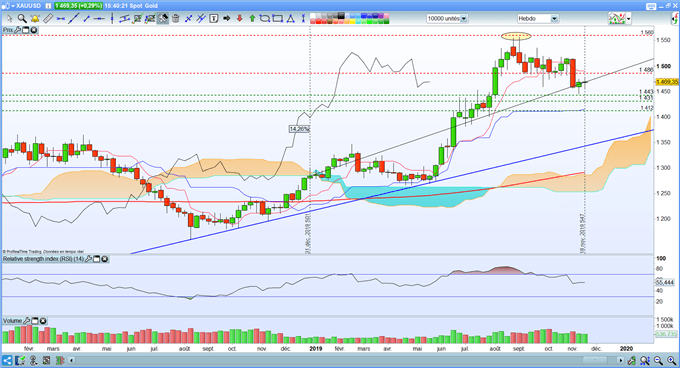Maximize the RSI indicator panel
680x368 pixels.
pos(97,259)
